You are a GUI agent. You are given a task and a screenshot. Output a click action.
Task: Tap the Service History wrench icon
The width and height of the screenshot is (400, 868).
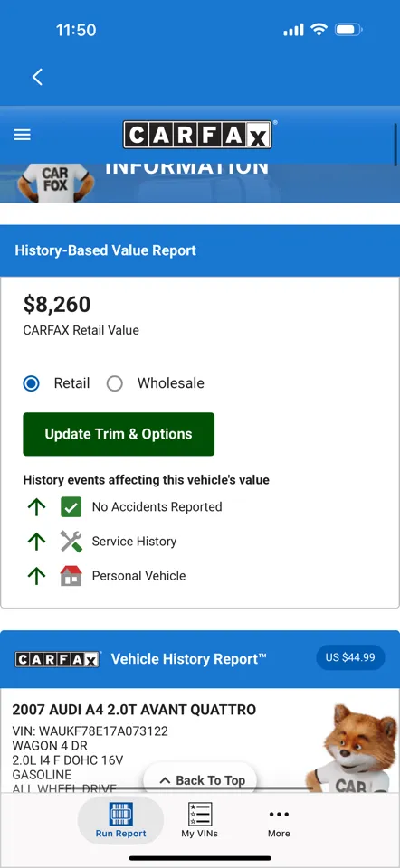(x=71, y=542)
